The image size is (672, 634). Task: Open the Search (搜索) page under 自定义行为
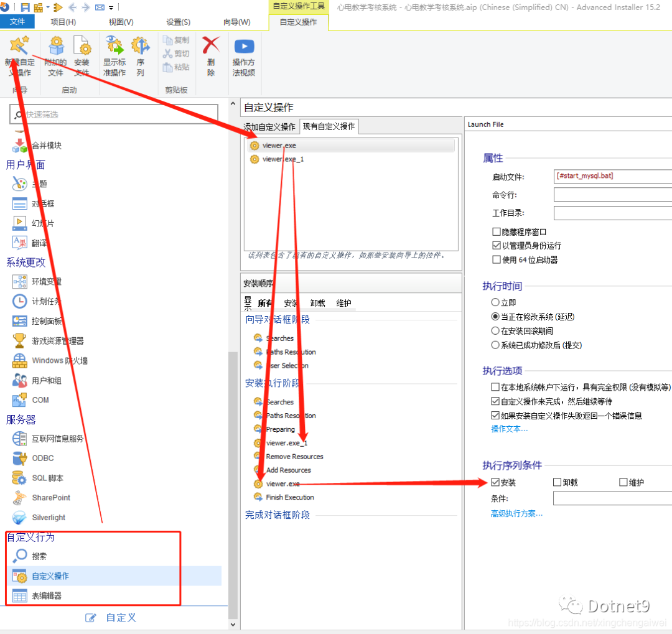(30, 556)
